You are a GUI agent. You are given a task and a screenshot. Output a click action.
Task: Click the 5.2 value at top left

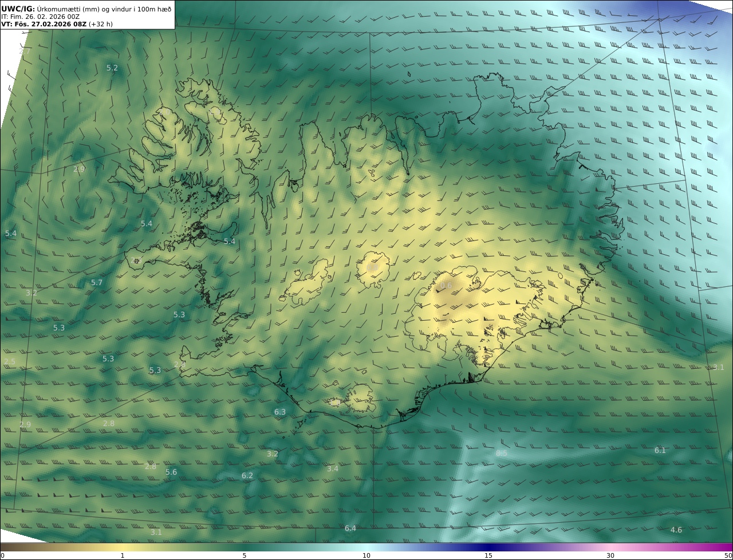[x=112, y=68]
